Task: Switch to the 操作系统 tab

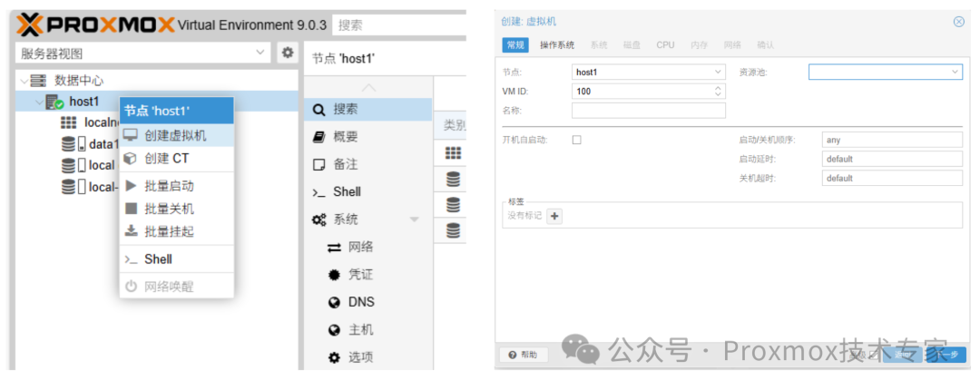Action: pyautogui.click(x=557, y=45)
